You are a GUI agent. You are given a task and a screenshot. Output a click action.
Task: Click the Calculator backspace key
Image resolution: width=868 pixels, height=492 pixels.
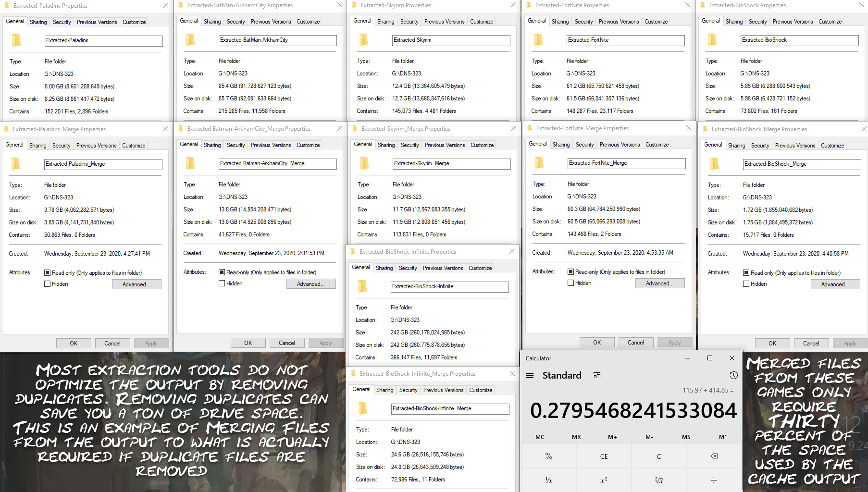coord(714,456)
